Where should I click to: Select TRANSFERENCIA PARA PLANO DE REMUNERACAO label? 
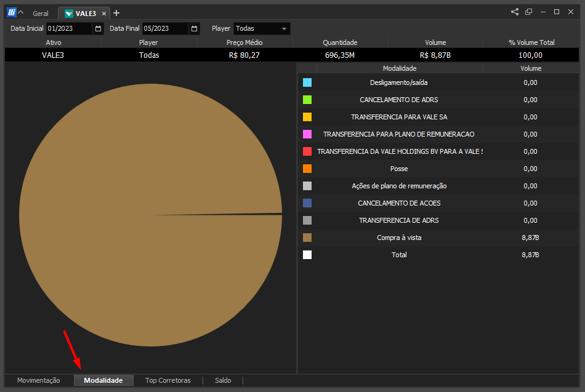click(399, 134)
